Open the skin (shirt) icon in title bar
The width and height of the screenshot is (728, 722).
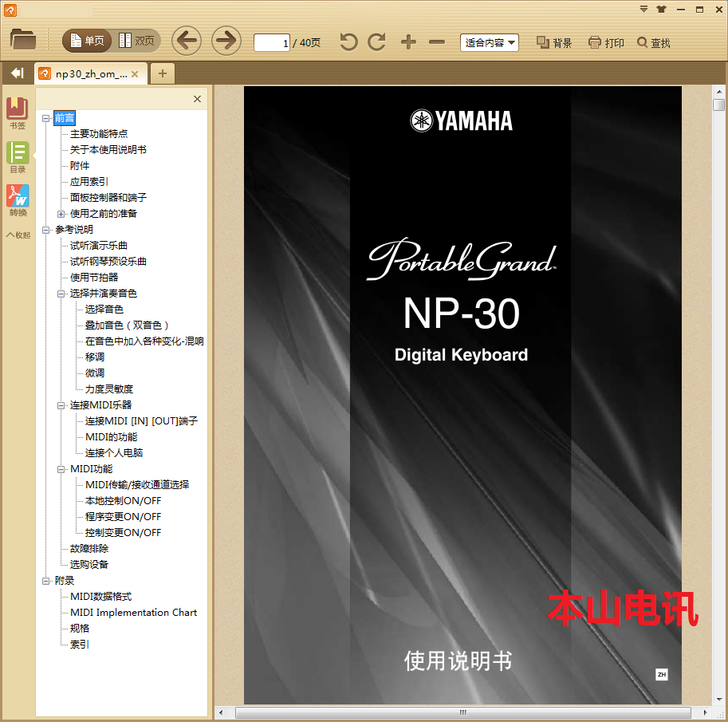662,10
